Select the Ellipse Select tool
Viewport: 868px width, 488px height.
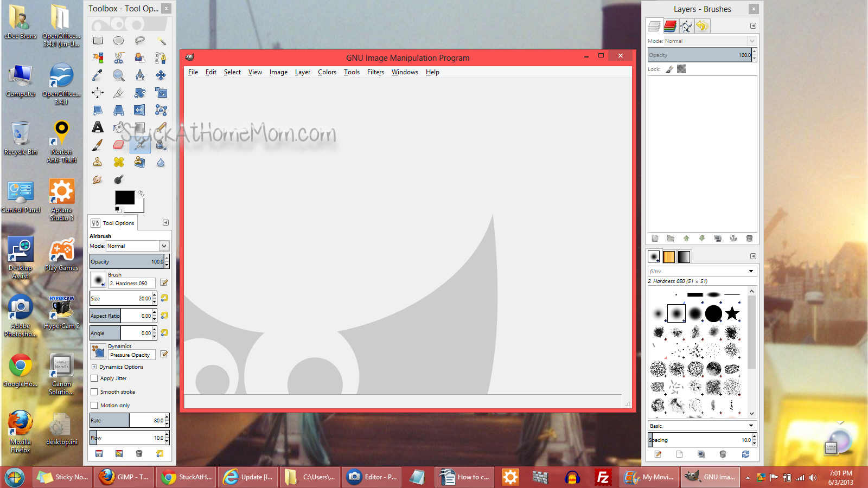tap(119, 41)
